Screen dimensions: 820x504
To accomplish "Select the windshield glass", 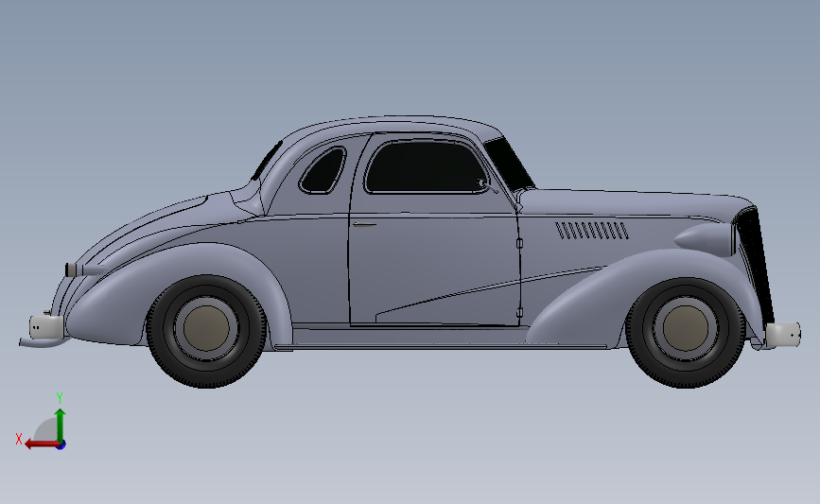I will (x=509, y=164).
